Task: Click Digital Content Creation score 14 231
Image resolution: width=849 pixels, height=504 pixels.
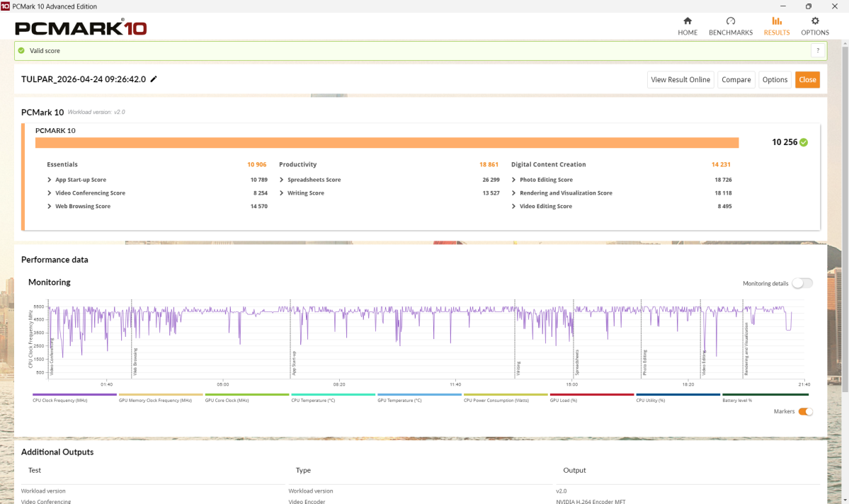Action: click(x=721, y=164)
